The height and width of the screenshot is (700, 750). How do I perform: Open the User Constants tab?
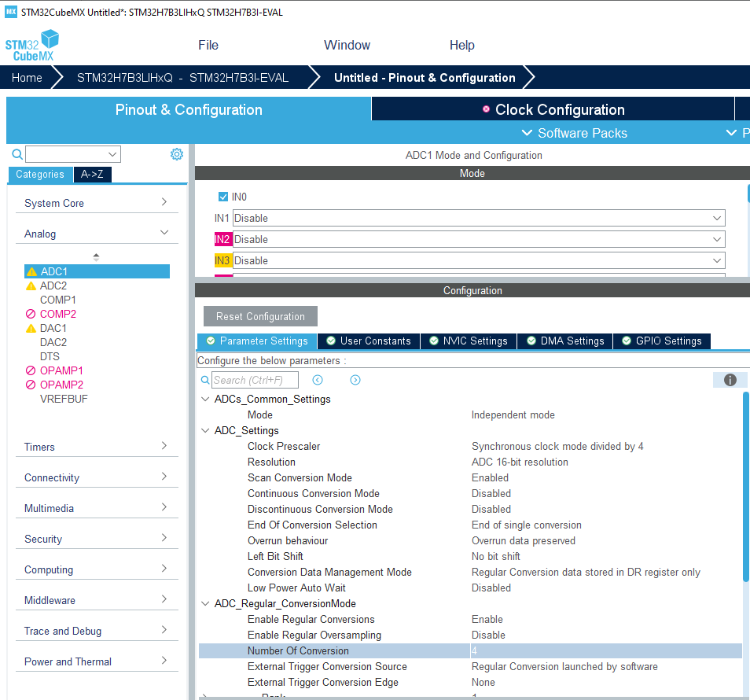369,341
